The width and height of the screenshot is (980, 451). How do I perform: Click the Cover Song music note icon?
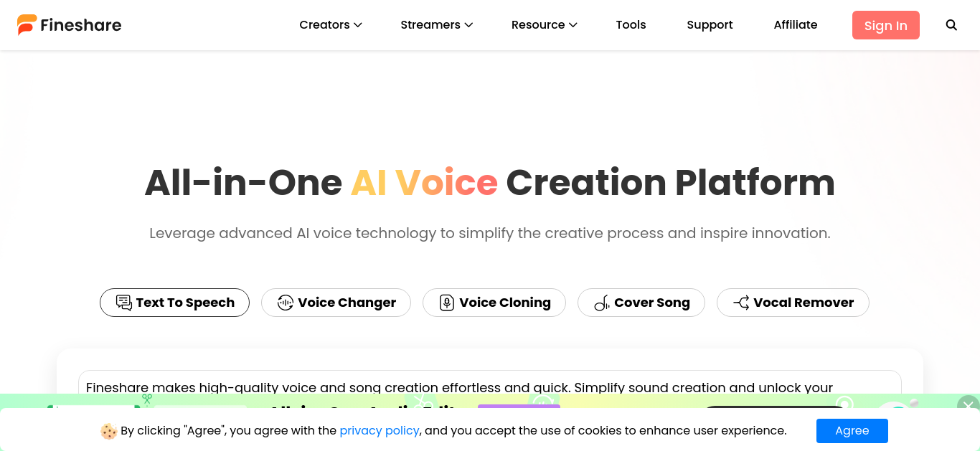tap(602, 303)
